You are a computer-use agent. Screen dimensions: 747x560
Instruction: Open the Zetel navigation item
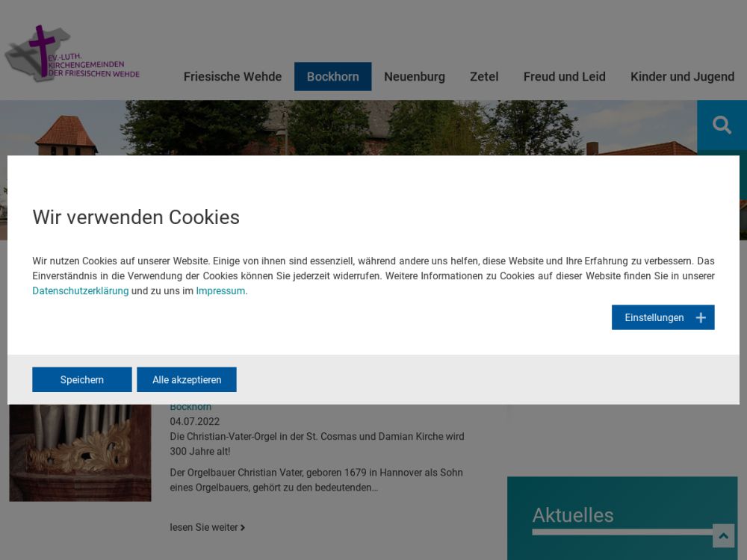[484, 76]
